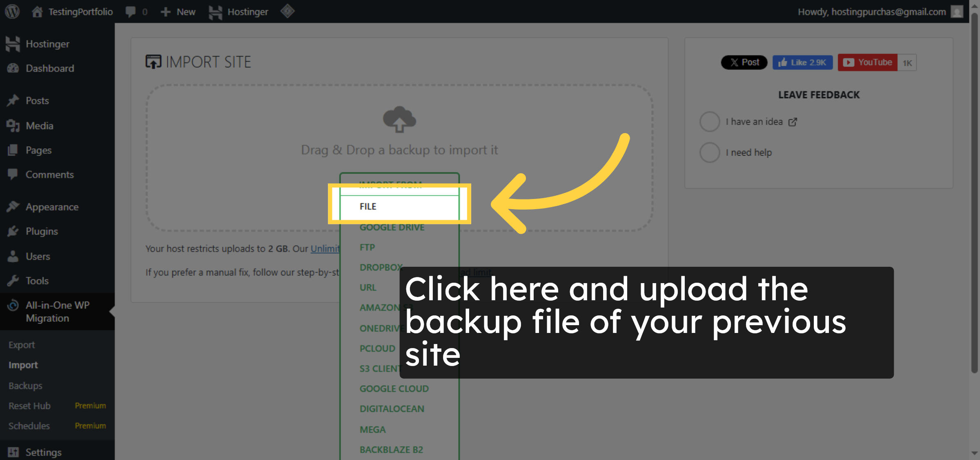Open the All-in-One WP Migration plugin icon
Screen dimensions: 980x460
point(13,305)
